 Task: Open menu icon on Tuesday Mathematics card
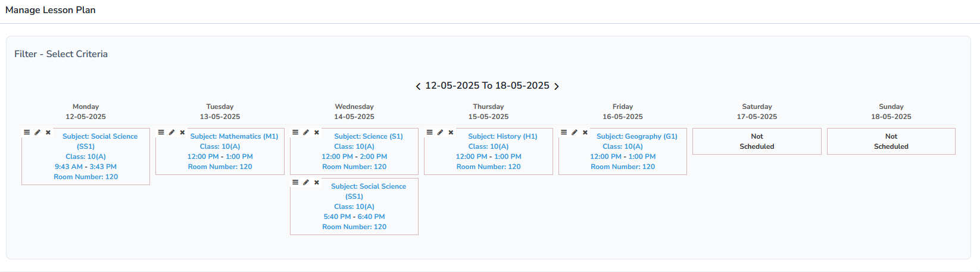click(x=161, y=132)
